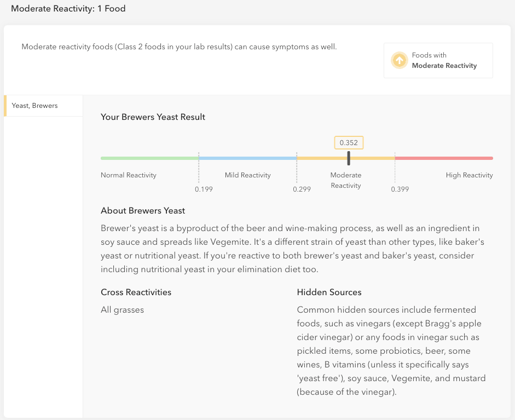Screen dimensions: 515x420
Task: Click the Brewer's yeast description paragraph
Action: click(292, 249)
